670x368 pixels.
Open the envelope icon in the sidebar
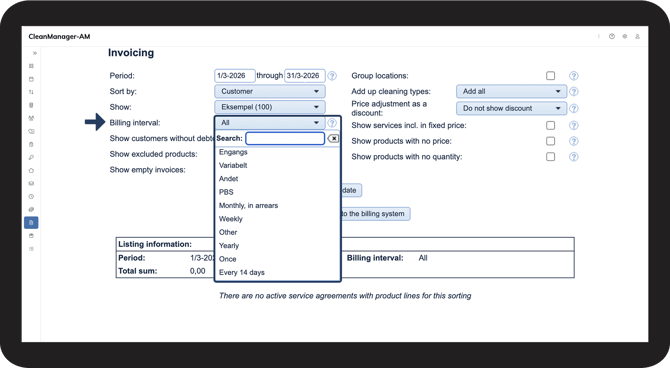(x=31, y=183)
